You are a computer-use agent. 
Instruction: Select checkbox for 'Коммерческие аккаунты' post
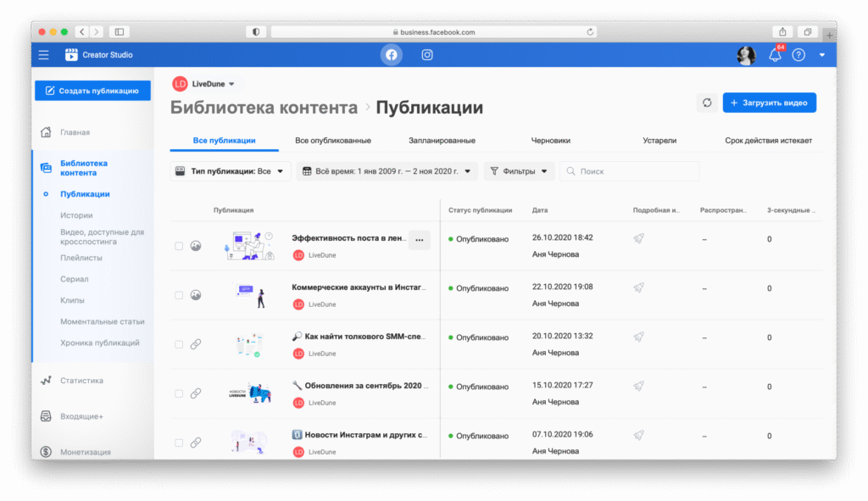(x=179, y=295)
